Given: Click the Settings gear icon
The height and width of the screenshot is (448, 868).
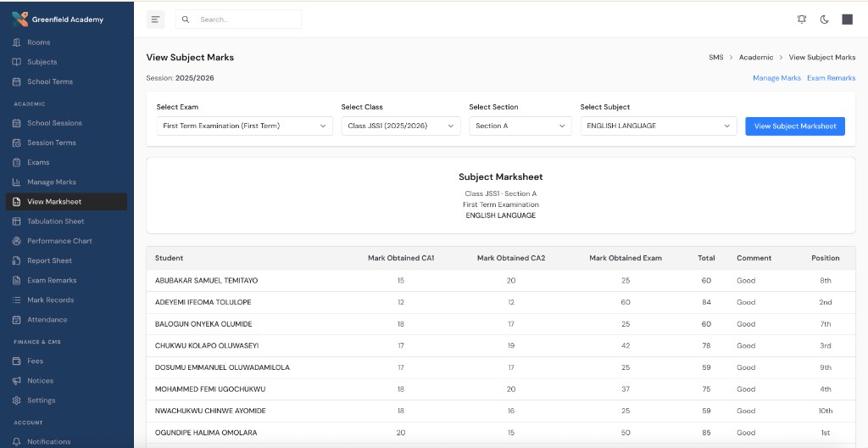Looking at the screenshot, I should pos(17,400).
